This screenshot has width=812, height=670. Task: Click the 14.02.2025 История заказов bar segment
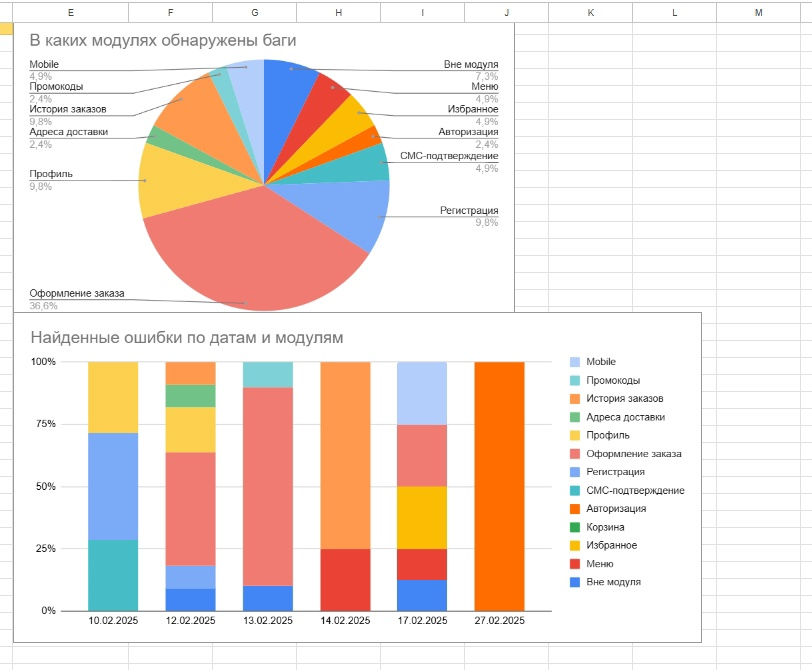pos(345,455)
